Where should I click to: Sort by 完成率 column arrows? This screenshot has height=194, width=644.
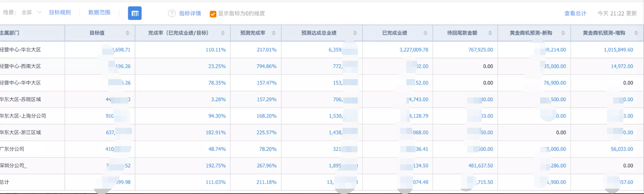click(223, 33)
